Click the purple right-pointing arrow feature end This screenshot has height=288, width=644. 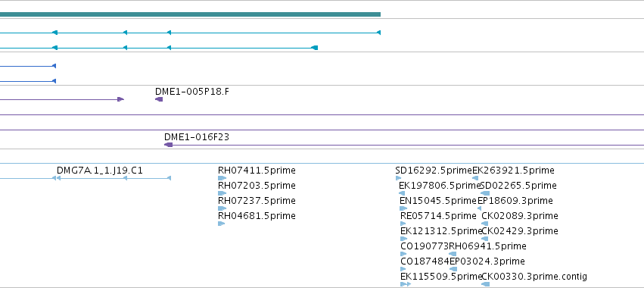(120, 99)
